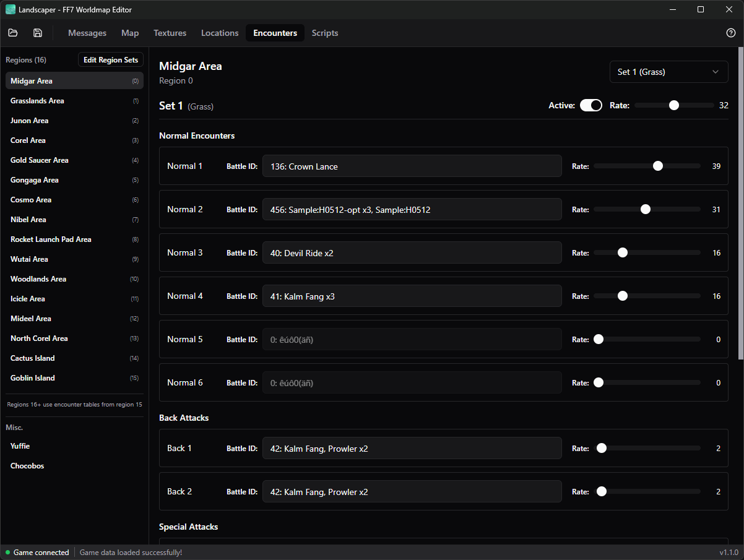The width and height of the screenshot is (744, 560).
Task: Click the Open file folder icon
Action: pos(13,33)
